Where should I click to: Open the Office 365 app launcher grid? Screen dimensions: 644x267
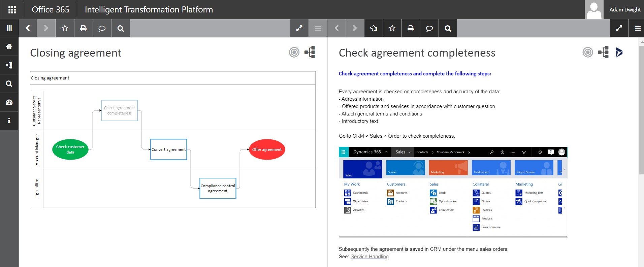(12, 9)
